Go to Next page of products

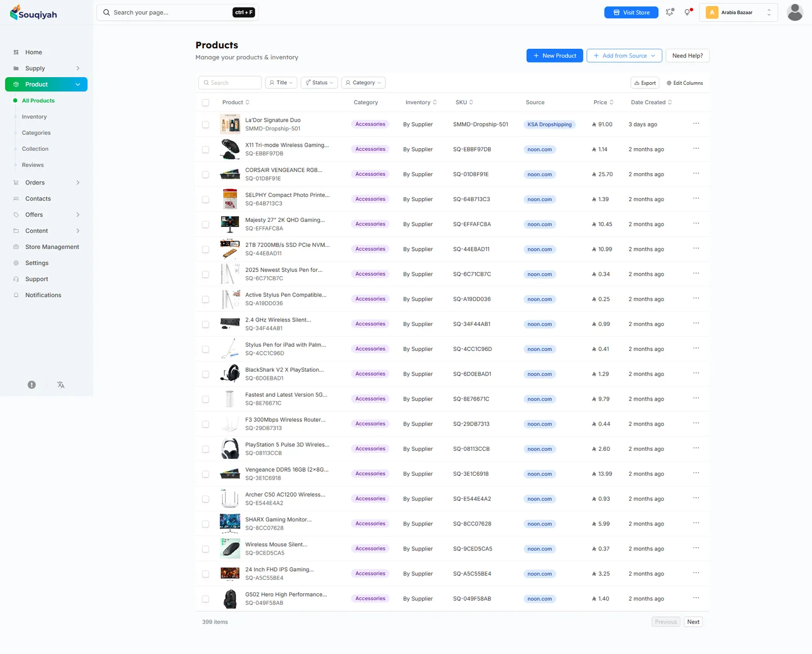pyautogui.click(x=693, y=622)
